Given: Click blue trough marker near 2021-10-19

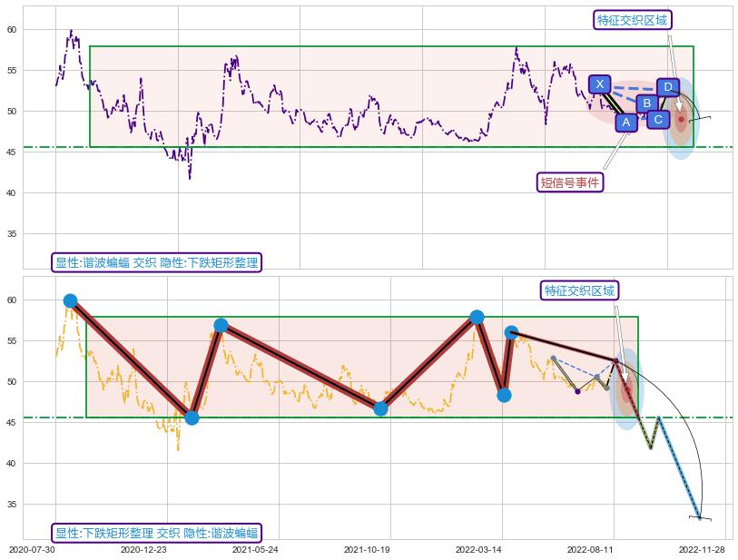Looking at the screenshot, I should [380, 408].
